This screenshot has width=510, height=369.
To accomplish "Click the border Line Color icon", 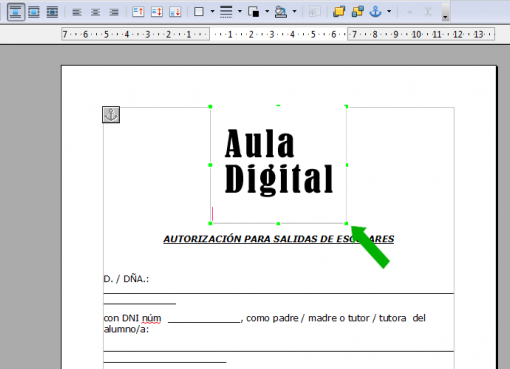I will pos(254,12).
